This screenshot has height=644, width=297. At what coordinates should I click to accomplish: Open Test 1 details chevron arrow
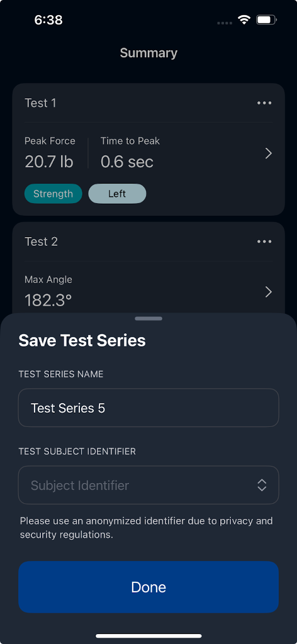268,153
